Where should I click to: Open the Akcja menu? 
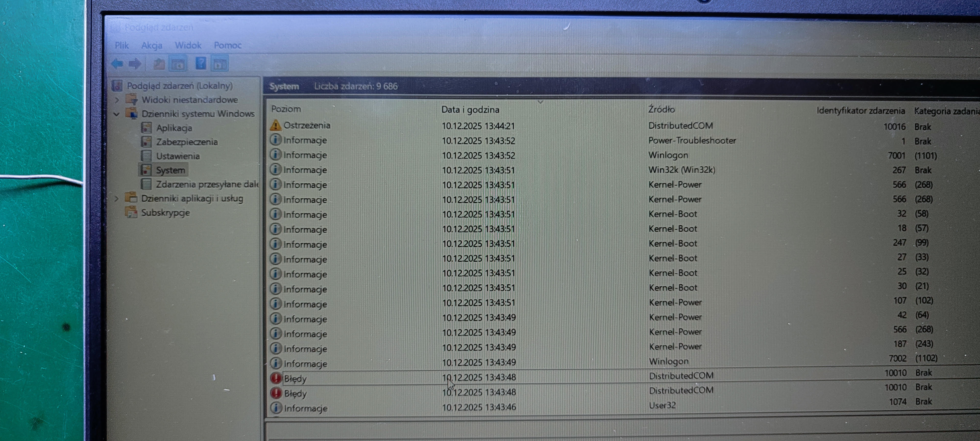pos(151,45)
